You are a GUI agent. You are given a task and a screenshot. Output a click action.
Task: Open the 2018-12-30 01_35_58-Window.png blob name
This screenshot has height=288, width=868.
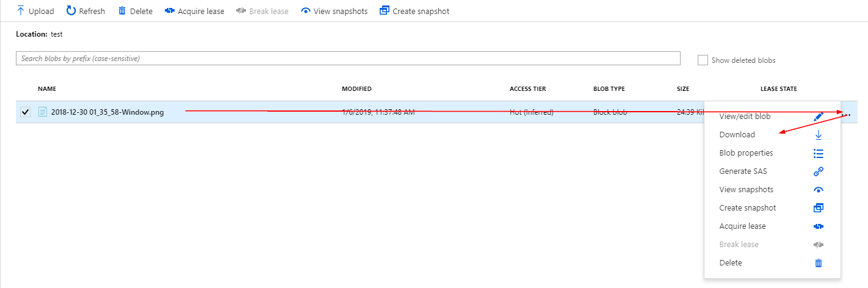pyautogui.click(x=107, y=112)
